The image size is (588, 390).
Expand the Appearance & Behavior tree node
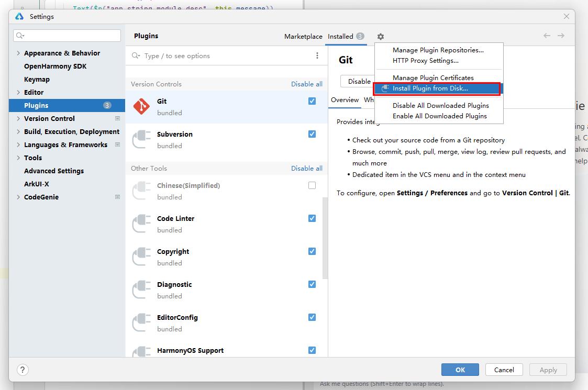point(19,53)
